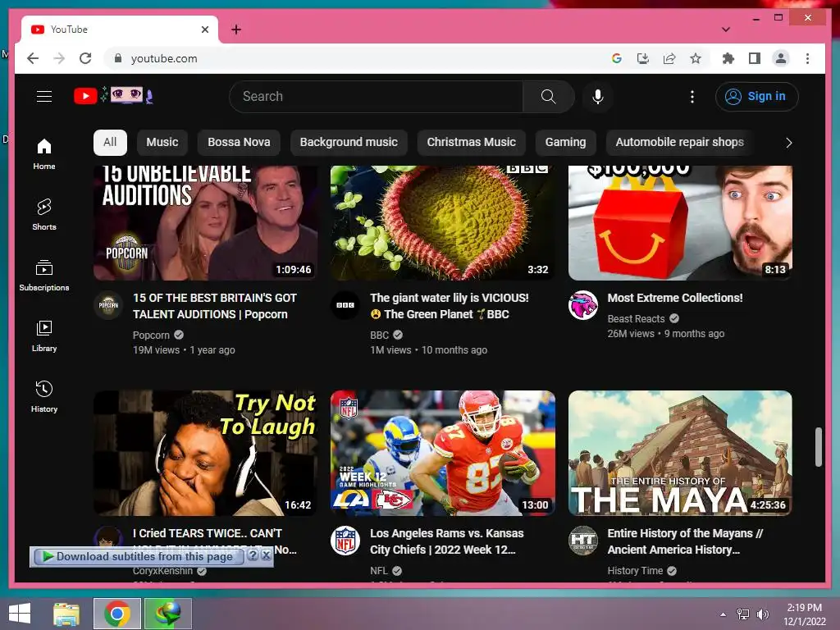Open NFL channel avatar
Screen dimensions: 840x630
coord(345,541)
